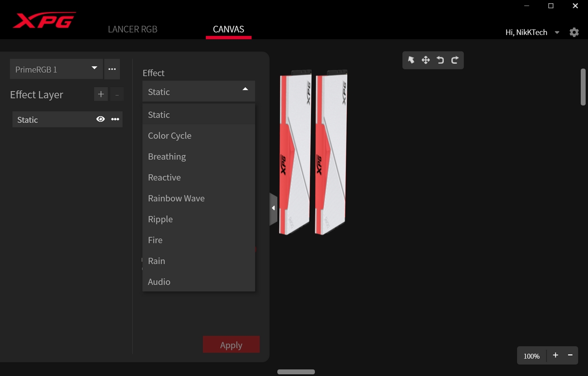Choose Ripple effect
Viewport: 588px width, 376px height.
[198, 219]
